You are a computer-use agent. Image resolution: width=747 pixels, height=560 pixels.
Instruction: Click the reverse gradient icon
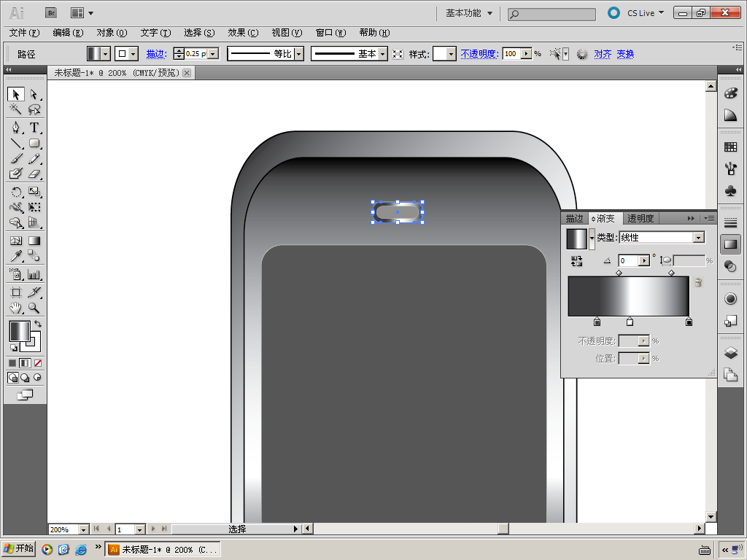point(576,261)
